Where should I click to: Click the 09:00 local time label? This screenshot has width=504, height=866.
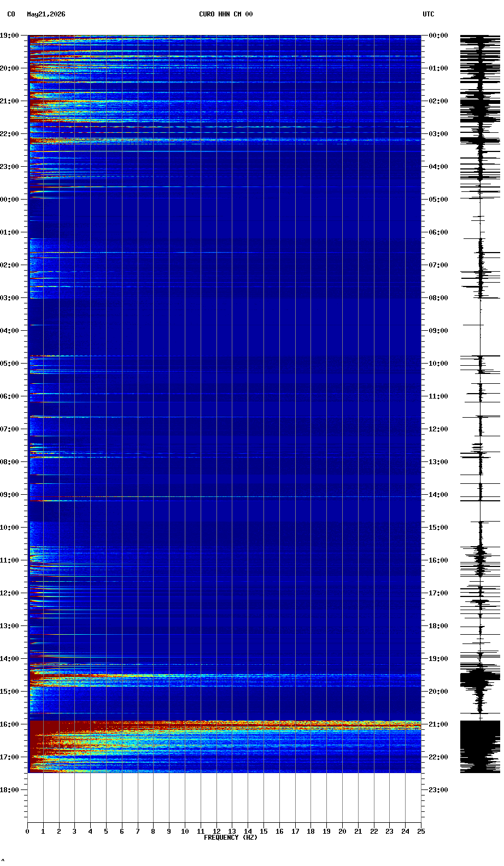point(9,495)
